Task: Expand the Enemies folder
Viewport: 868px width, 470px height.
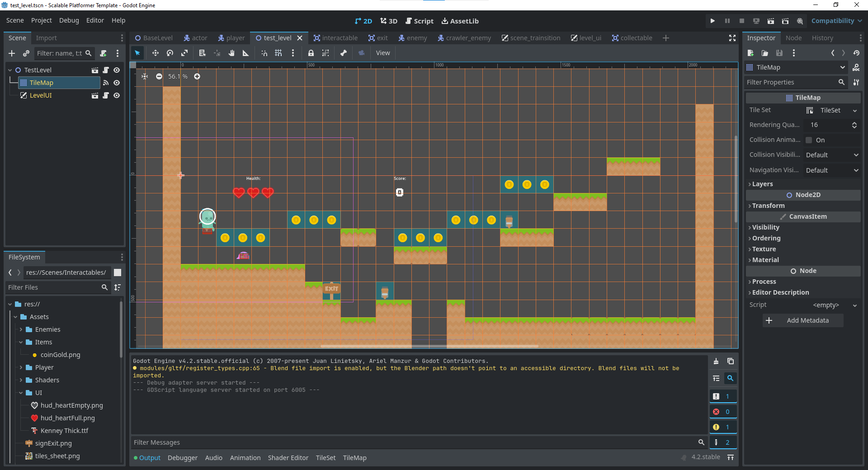Action: (21, 329)
